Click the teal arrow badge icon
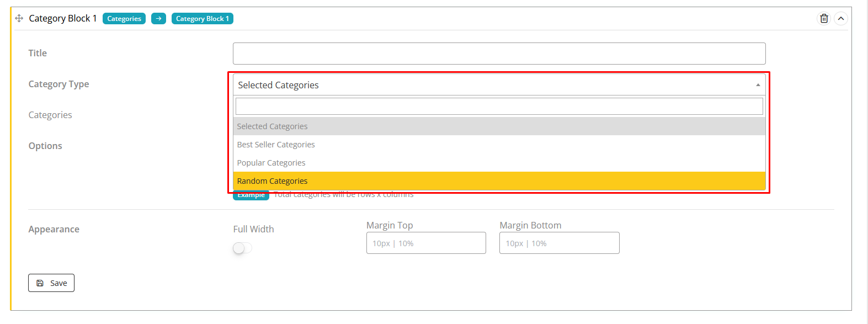The width and height of the screenshot is (868, 324). [158, 19]
